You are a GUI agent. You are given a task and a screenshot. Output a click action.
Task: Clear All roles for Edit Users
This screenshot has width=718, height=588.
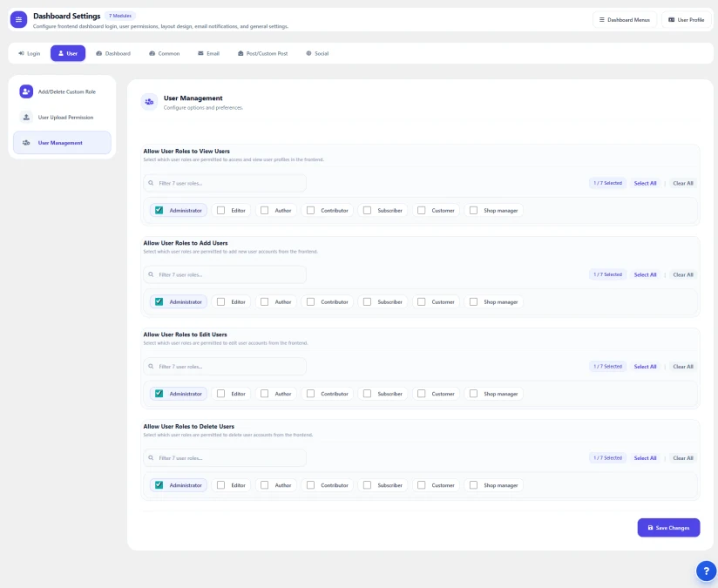coord(683,367)
